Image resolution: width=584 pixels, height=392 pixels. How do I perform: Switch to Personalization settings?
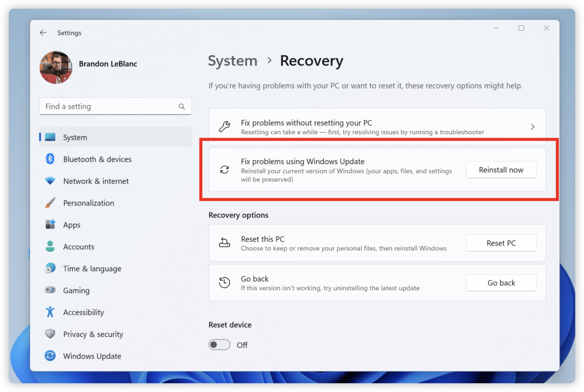(89, 203)
